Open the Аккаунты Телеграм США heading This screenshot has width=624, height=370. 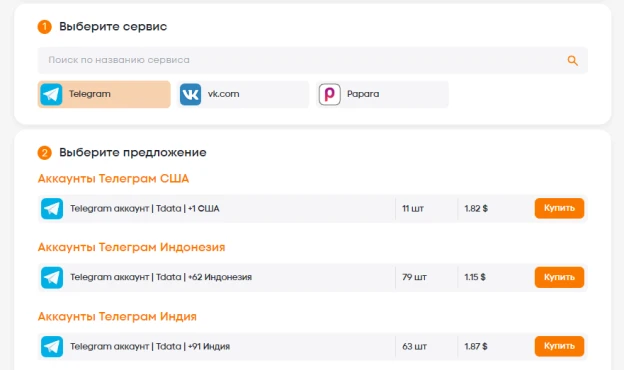click(113, 179)
